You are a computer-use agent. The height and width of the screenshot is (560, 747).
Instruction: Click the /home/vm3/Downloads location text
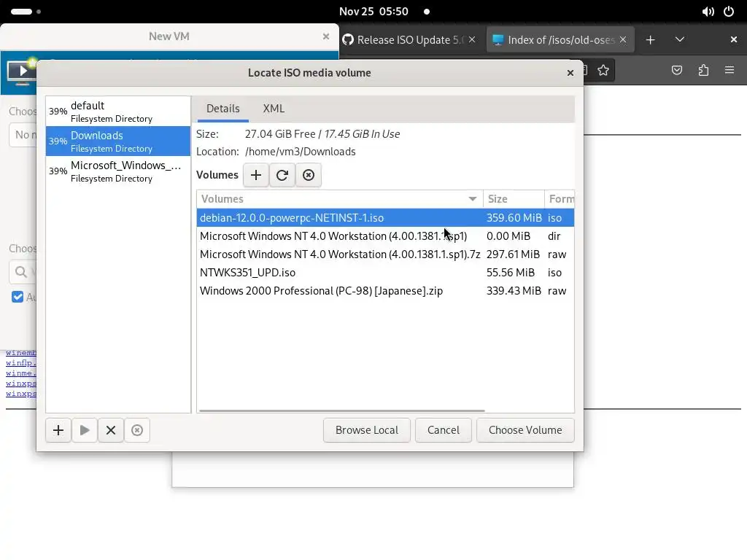[x=300, y=152]
